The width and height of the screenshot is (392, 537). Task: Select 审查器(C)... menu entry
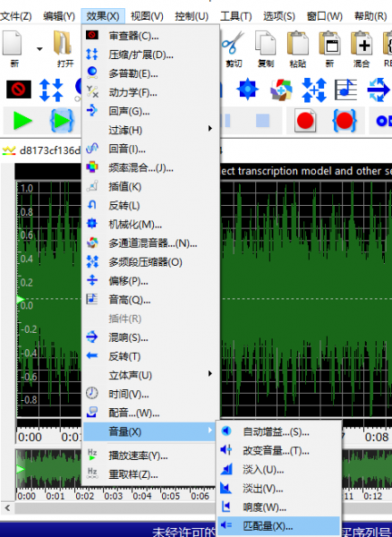click(150, 36)
